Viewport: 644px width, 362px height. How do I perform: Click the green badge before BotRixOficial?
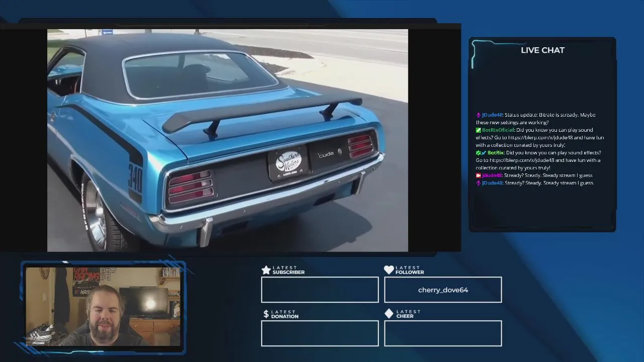pos(478,130)
